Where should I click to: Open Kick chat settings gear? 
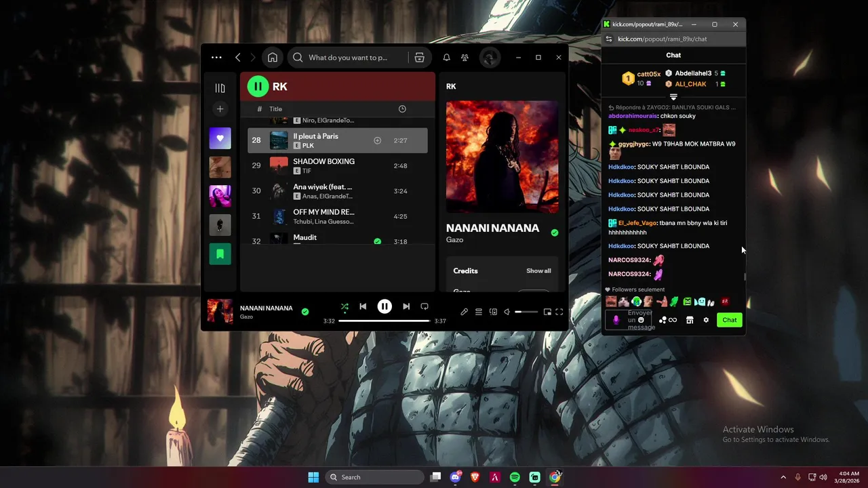point(706,320)
